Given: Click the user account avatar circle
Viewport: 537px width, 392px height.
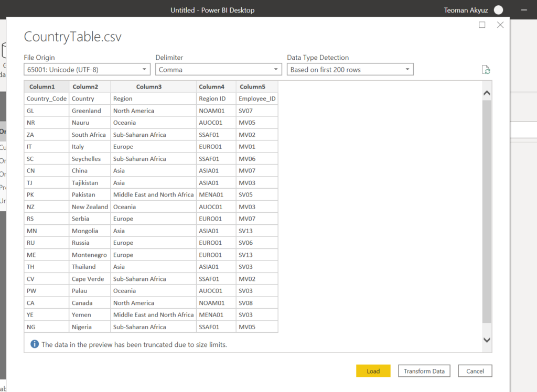Looking at the screenshot, I should point(498,10).
